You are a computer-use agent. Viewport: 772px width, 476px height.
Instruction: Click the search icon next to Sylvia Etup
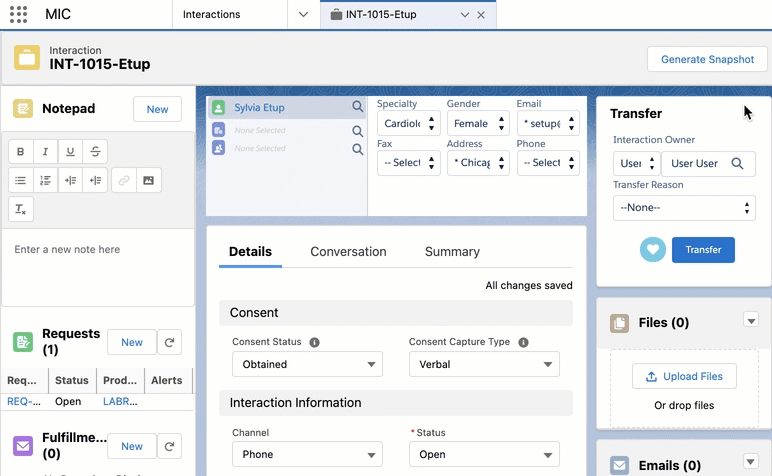point(357,107)
